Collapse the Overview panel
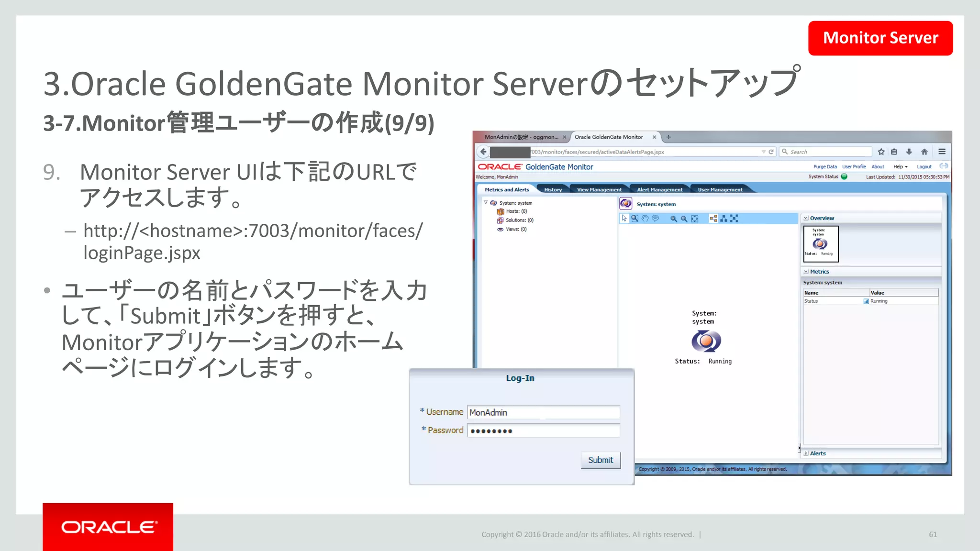The height and width of the screenshot is (551, 980). click(x=806, y=218)
